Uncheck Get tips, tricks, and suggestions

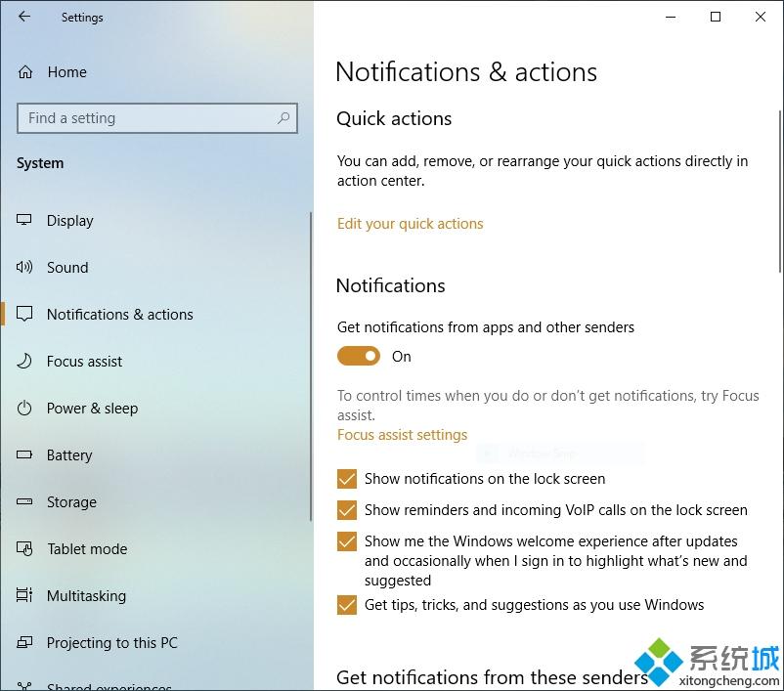(x=346, y=604)
